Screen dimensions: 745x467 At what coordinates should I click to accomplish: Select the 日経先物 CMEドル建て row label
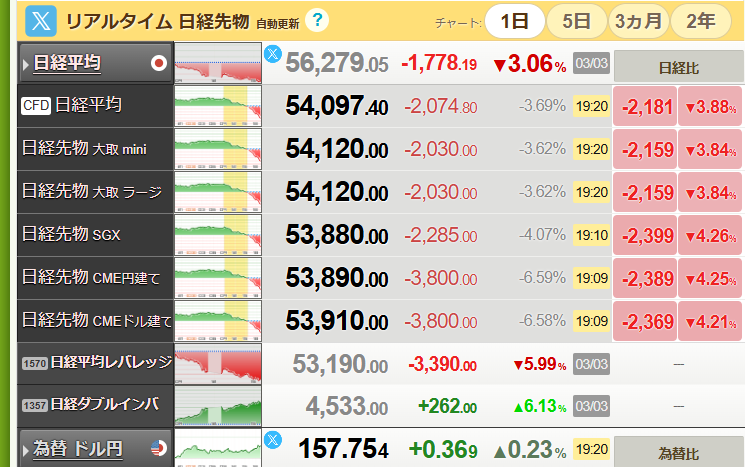tap(97, 320)
